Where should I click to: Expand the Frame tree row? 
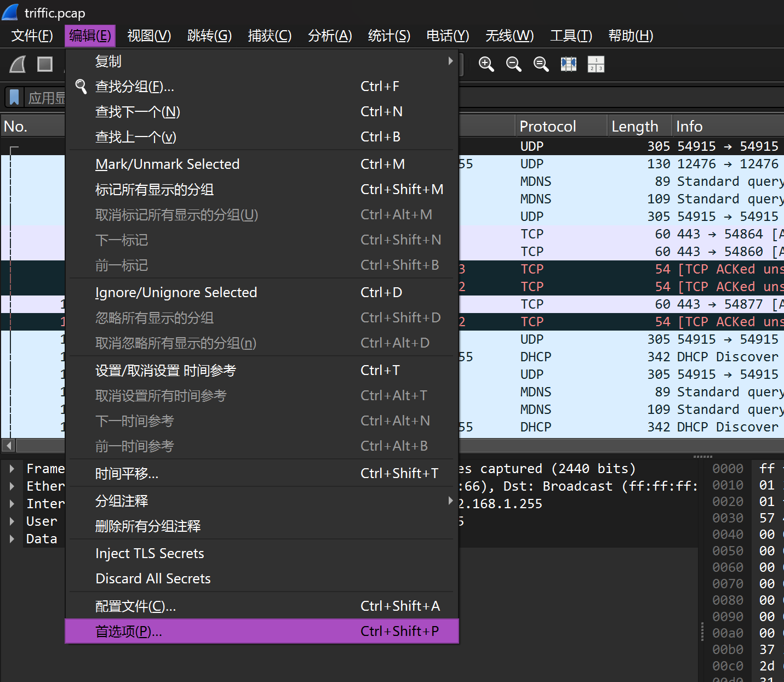pos(12,469)
